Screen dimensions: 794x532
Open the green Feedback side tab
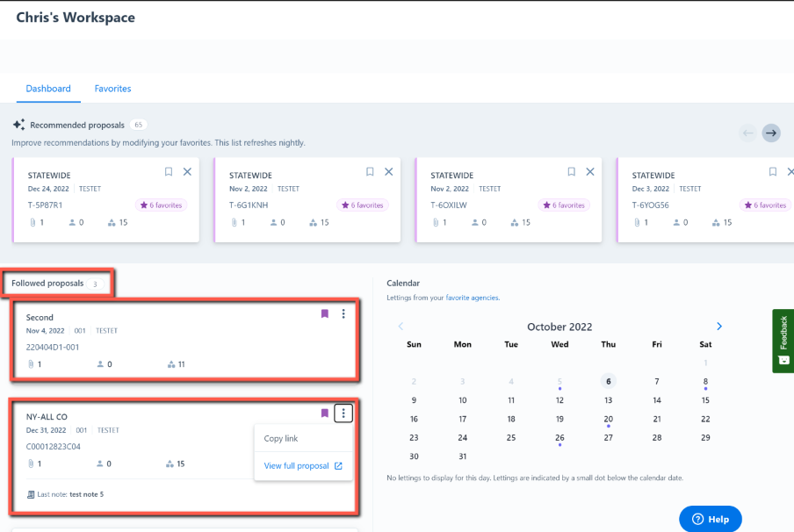(x=783, y=341)
